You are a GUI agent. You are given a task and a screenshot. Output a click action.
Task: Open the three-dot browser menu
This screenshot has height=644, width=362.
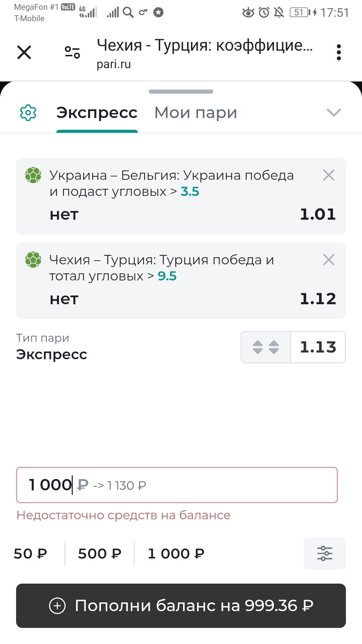click(x=339, y=52)
